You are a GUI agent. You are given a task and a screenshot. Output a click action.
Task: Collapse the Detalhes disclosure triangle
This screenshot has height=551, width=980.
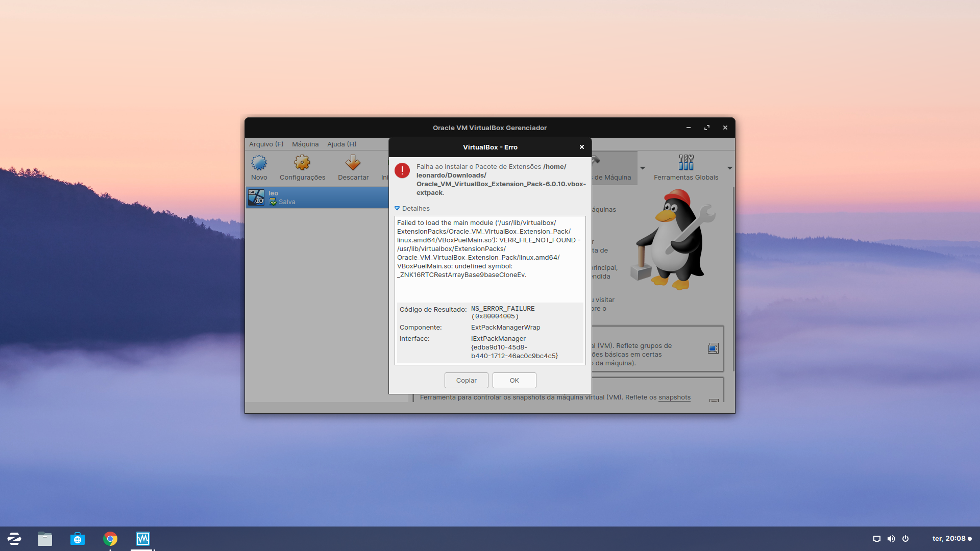pos(397,209)
